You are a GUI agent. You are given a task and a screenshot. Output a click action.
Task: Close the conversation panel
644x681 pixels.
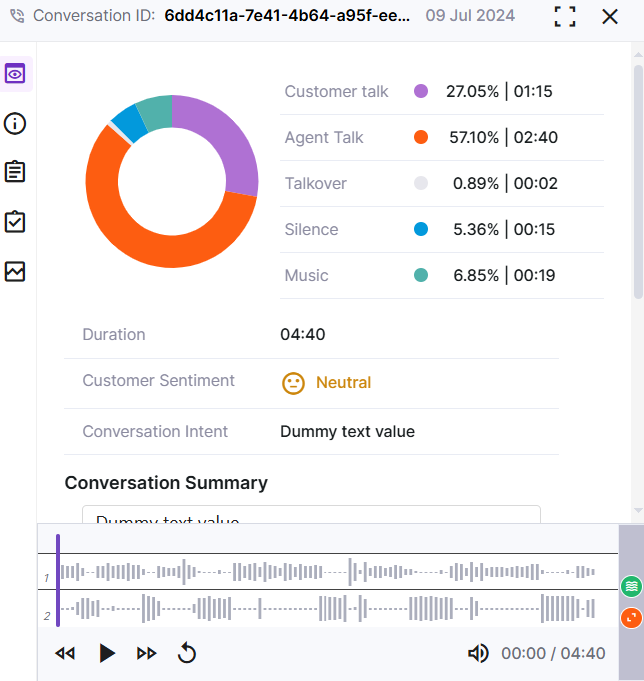(x=610, y=17)
